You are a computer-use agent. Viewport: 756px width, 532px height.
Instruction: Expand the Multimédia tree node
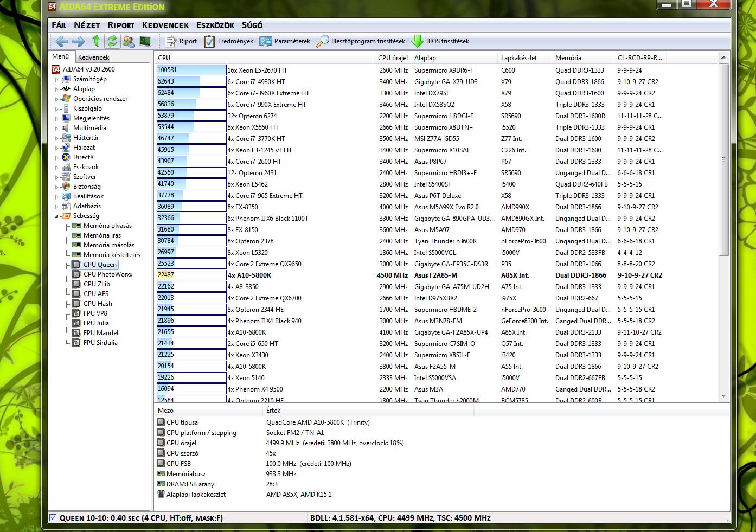pyautogui.click(x=56, y=129)
